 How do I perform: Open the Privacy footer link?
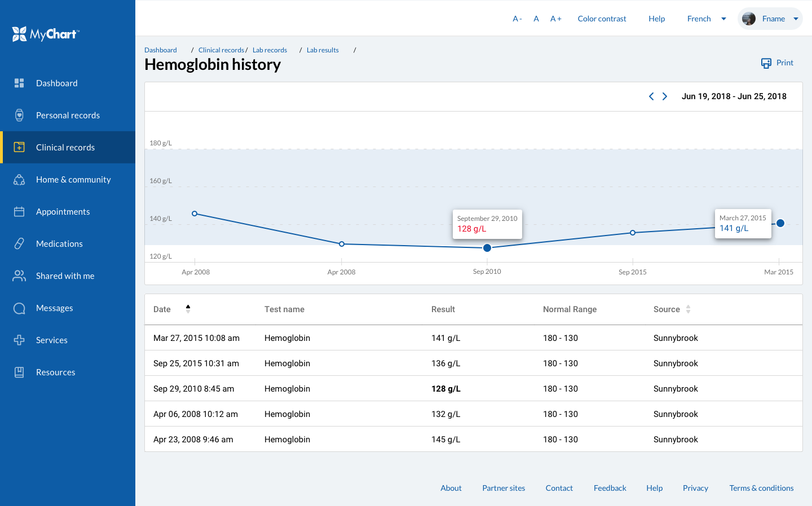click(x=695, y=488)
